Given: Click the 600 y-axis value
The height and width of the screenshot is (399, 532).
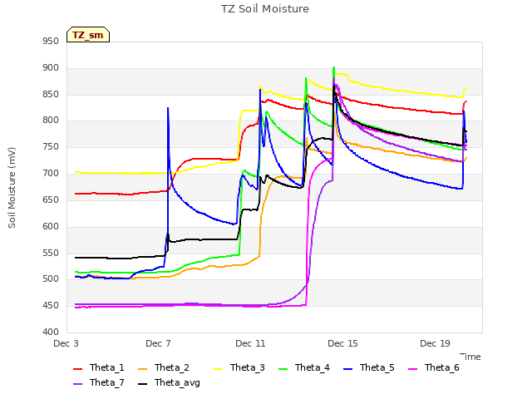Looking at the screenshot, I should click(51, 226).
